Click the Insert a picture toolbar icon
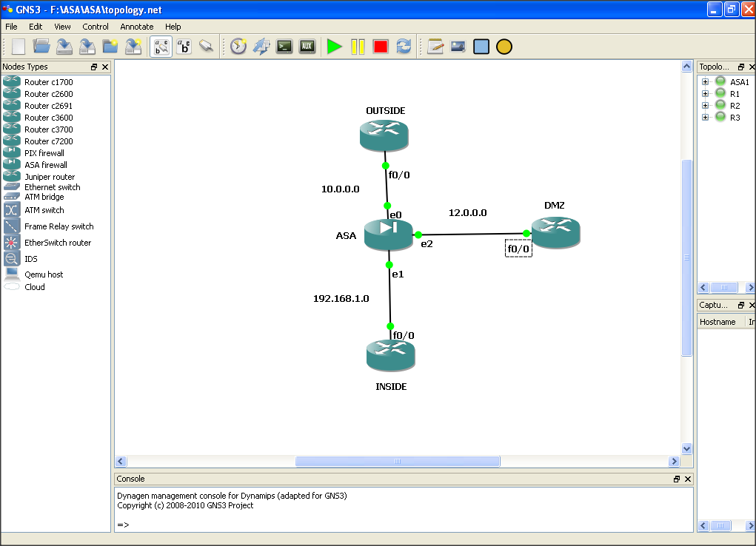Viewport: 756px width, 546px height. point(457,46)
